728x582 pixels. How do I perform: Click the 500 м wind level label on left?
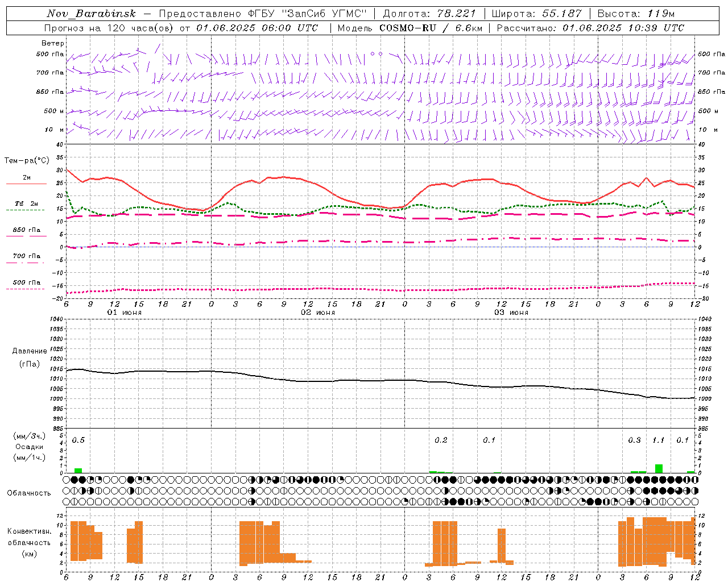point(54,111)
